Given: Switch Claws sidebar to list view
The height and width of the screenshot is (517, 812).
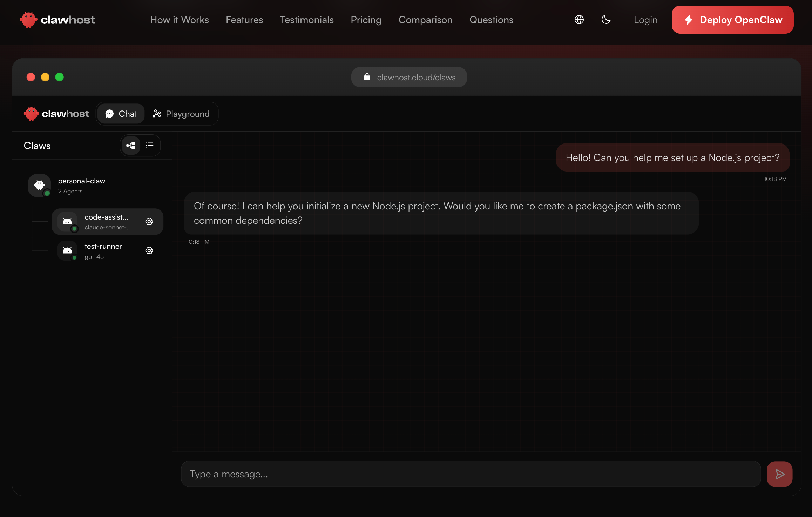Looking at the screenshot, I should click(x=150, y=146).
